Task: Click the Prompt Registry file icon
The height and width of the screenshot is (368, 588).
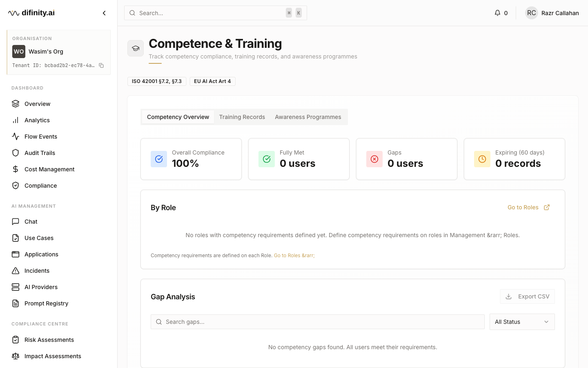Action: (x=16, y=303)
